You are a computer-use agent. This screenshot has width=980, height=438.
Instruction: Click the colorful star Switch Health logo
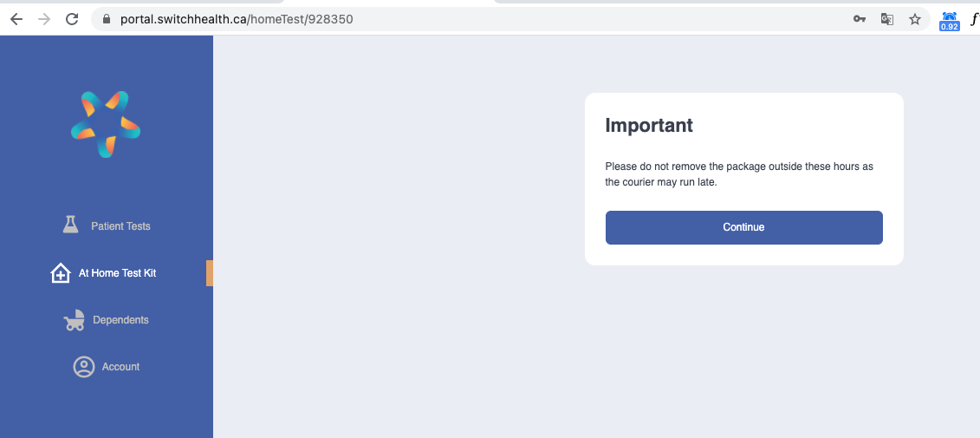[106, 124]
